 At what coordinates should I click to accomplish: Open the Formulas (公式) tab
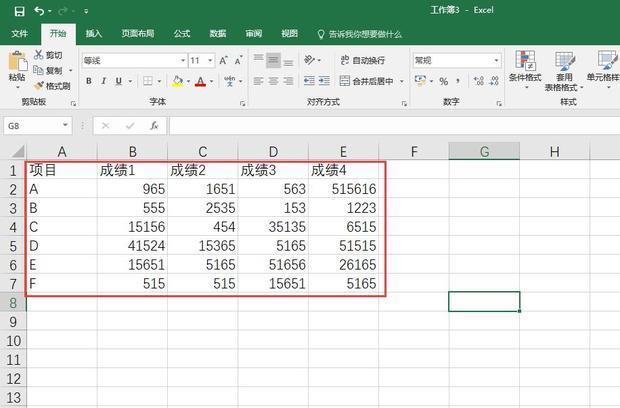(x=182, y=33)
